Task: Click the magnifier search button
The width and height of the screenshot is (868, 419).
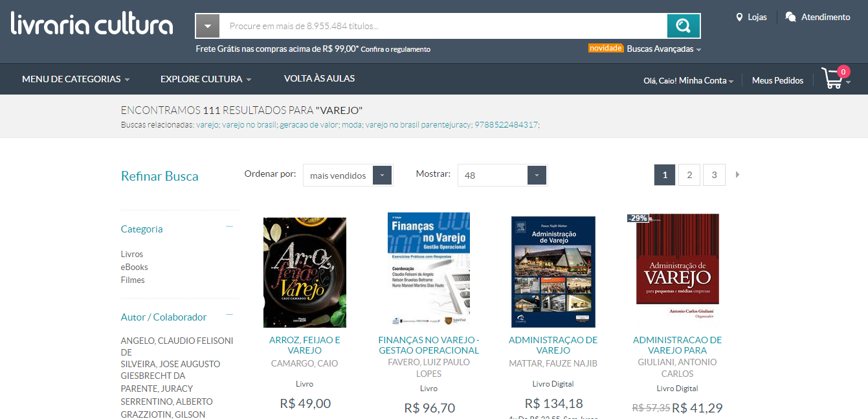Action: 683,26
